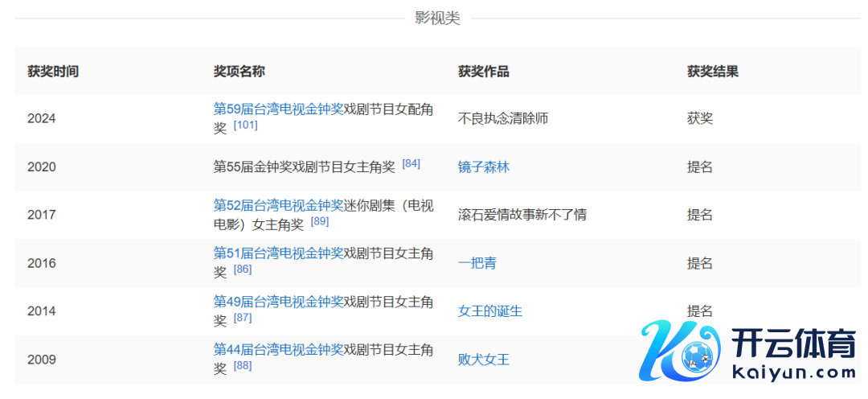The height and width of the screenshot is (399, 868).
Task: Click the 开云体育 kaiyun.com watermark text
Action: [x=794, y=354]
